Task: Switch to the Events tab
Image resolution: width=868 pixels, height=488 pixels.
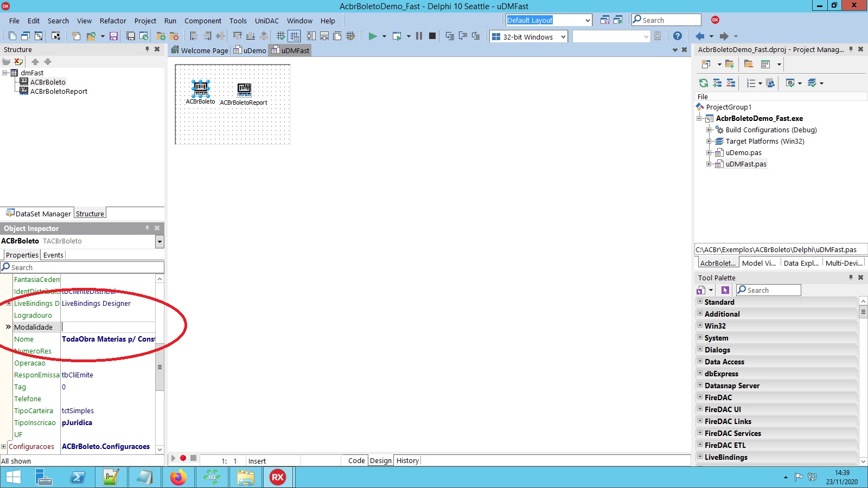Action: click(x=53, y=255)
